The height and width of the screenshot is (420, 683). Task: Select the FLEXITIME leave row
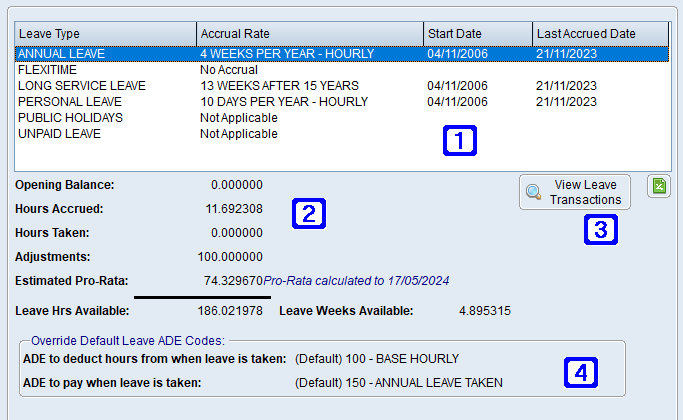point(342,70)
